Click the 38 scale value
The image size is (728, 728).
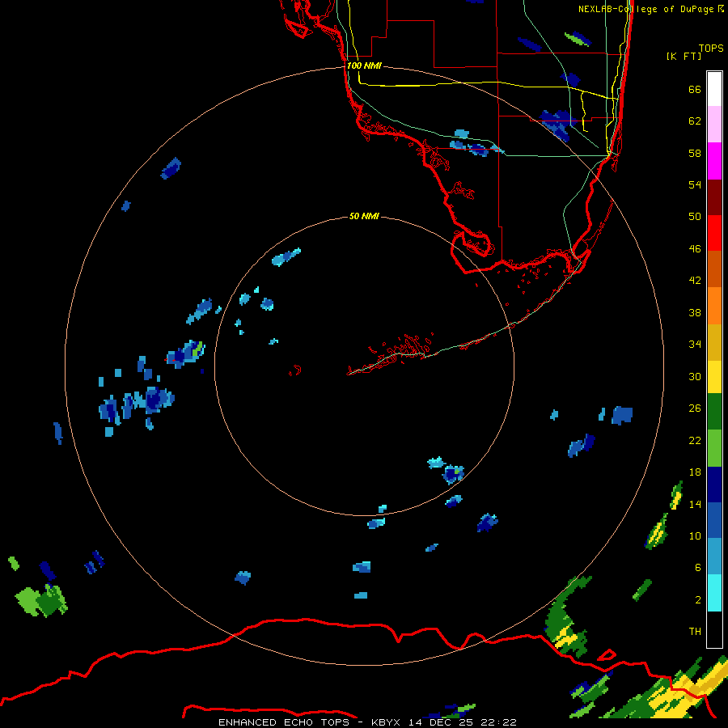(x=695, y=312)
